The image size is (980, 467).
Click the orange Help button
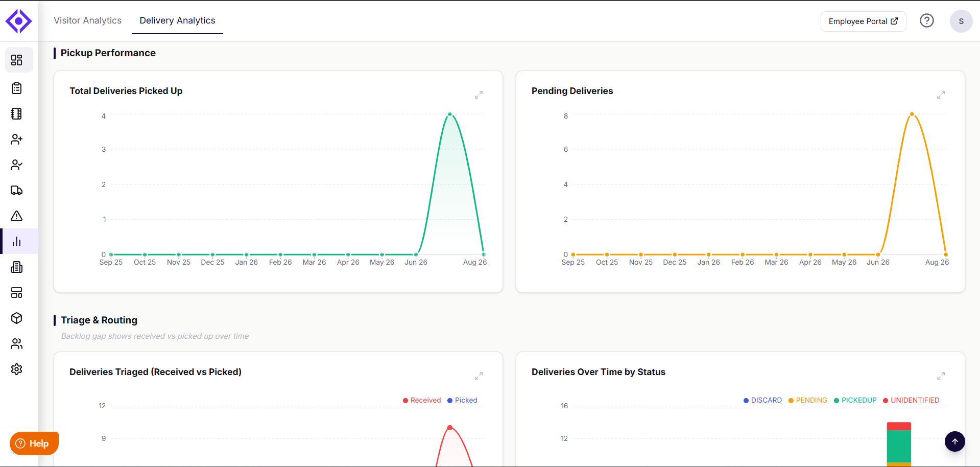tap(34, 443)
